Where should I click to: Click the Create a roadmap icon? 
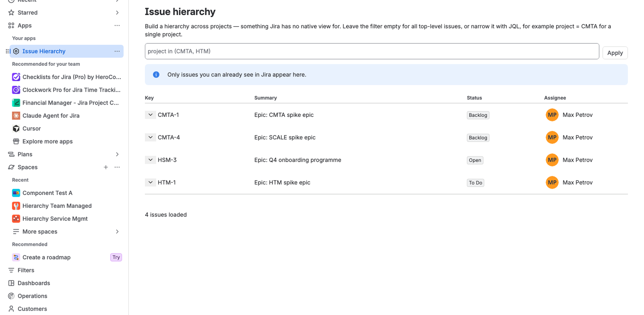pyautogui.click(x=16, y=257)
